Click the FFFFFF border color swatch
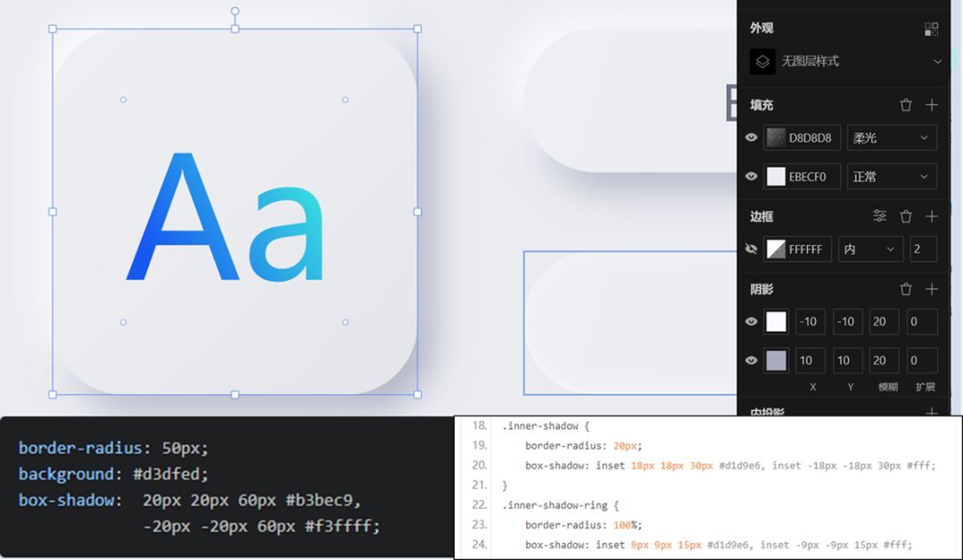The height and width of the screenshot is (560, 963). 776,249
